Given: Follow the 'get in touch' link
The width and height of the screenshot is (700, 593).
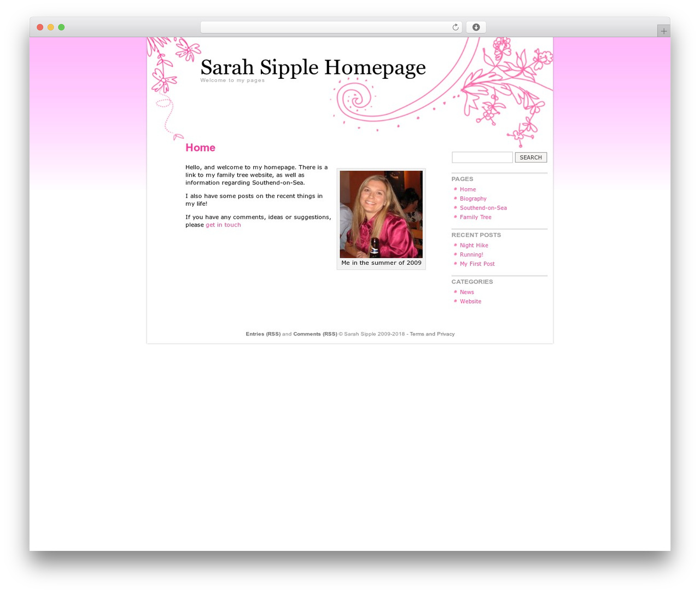Looking at the screenshot, I should point(223,225).
